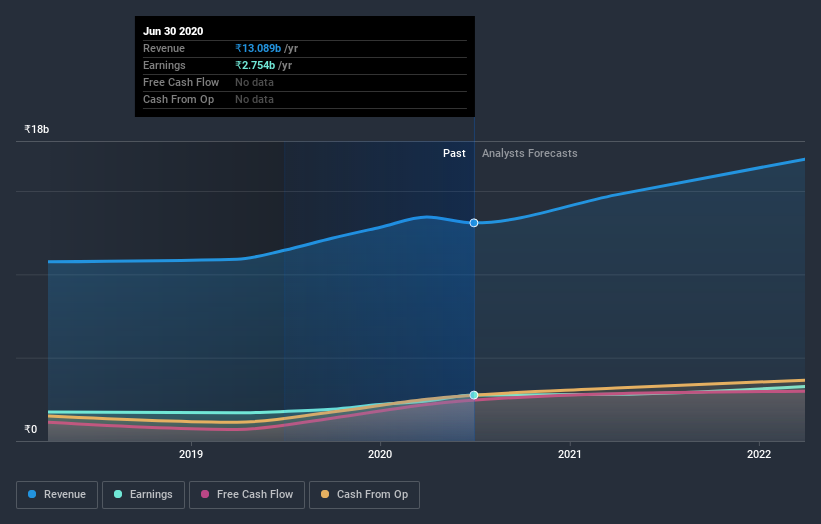Screen dimensions: 821x524
Task: Toggle the Free Cash Flow series
Action: [x=247, y=495]
